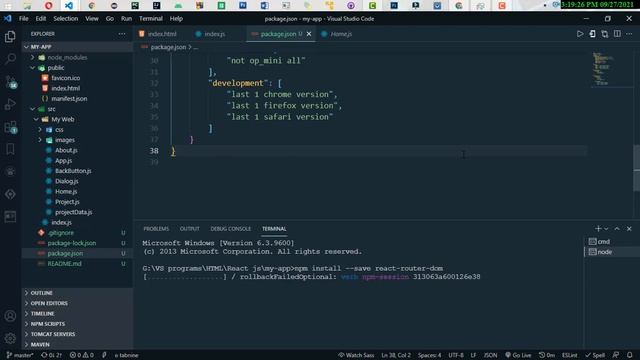Open the Explorer view in activity bar
This screenshot has width=640, height=360.
tap(10, 37)
